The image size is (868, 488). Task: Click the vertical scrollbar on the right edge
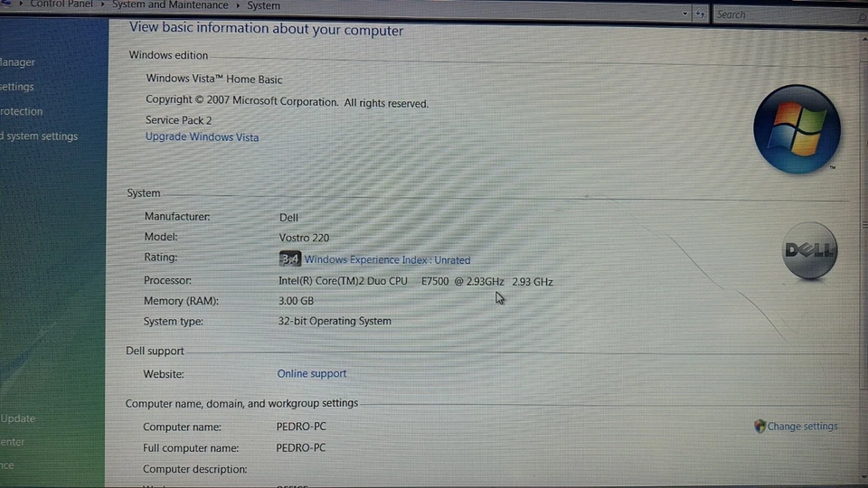(864, 224)
